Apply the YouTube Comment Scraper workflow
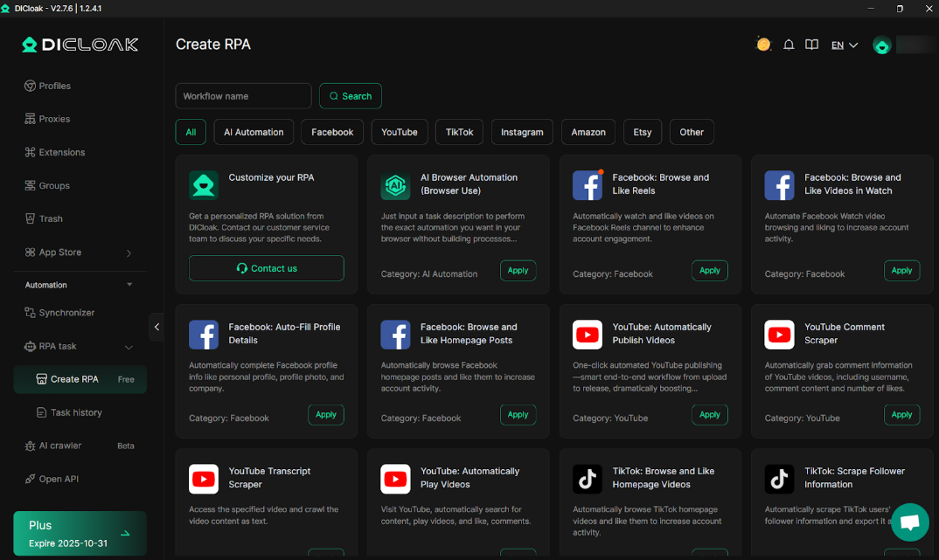This screenshot has height=560, width=939. [x=901, y=415]
